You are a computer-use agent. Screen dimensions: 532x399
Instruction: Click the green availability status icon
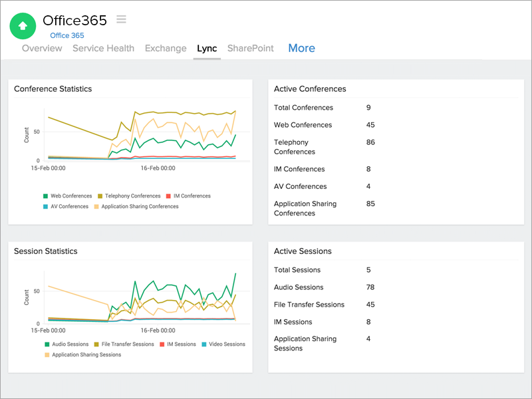23,26
